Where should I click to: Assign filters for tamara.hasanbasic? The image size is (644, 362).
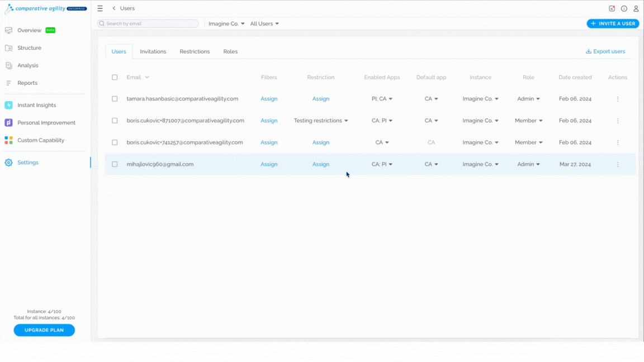click(269, 99)
